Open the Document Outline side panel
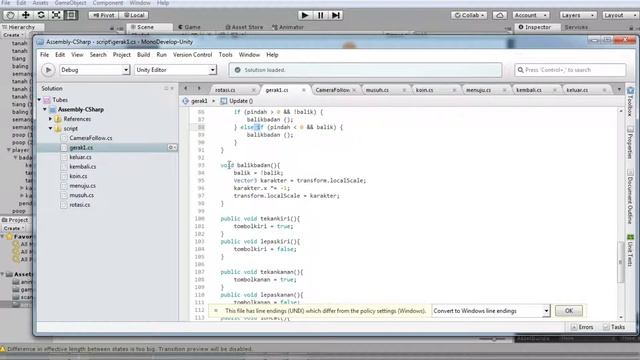The width and height of the screenshot is (640, 360). 630,197
